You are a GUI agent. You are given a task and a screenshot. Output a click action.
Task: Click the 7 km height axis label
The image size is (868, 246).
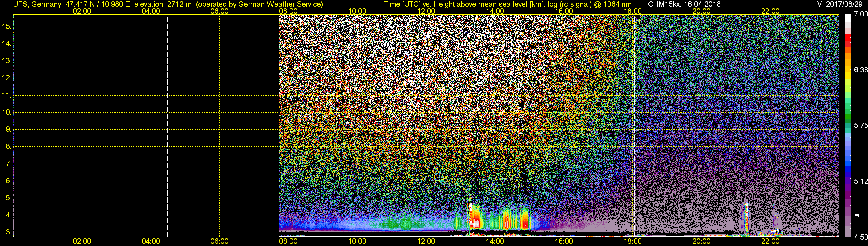8,164
